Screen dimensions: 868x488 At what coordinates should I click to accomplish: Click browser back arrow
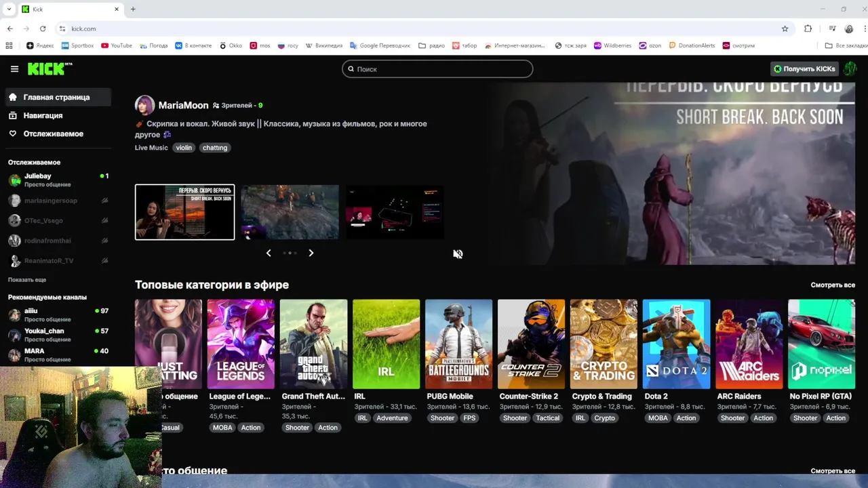pyautogui.click(x=10, y=28)
